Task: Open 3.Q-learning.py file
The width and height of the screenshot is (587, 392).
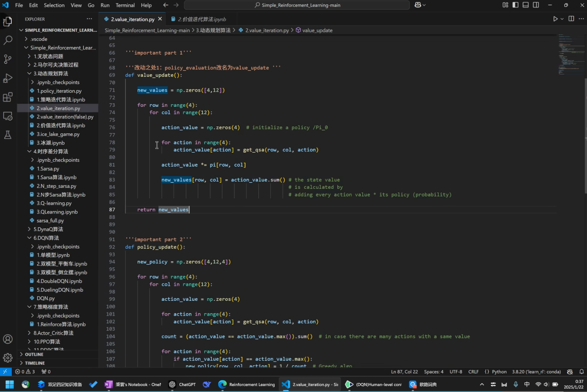Action: pos(58,203)
